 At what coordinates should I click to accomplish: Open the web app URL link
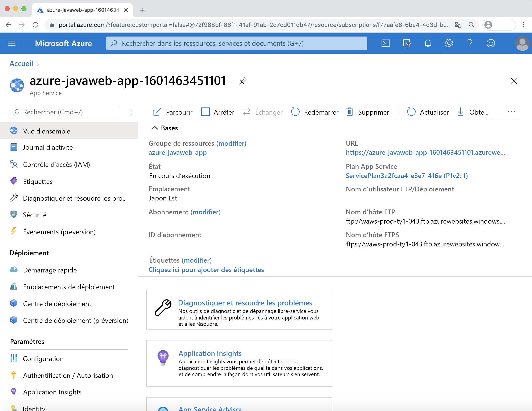point(425,153)
